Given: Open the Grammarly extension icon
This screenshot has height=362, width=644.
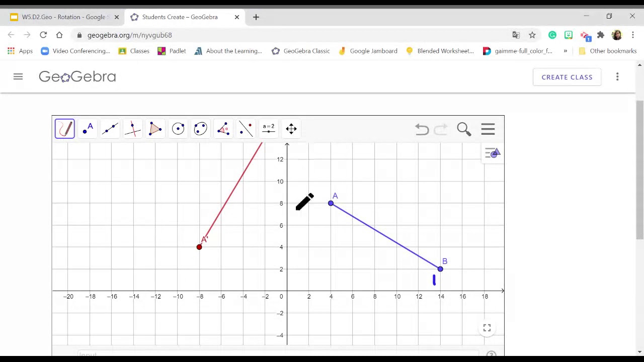Looking at the screenshot, I should point(552,35).
